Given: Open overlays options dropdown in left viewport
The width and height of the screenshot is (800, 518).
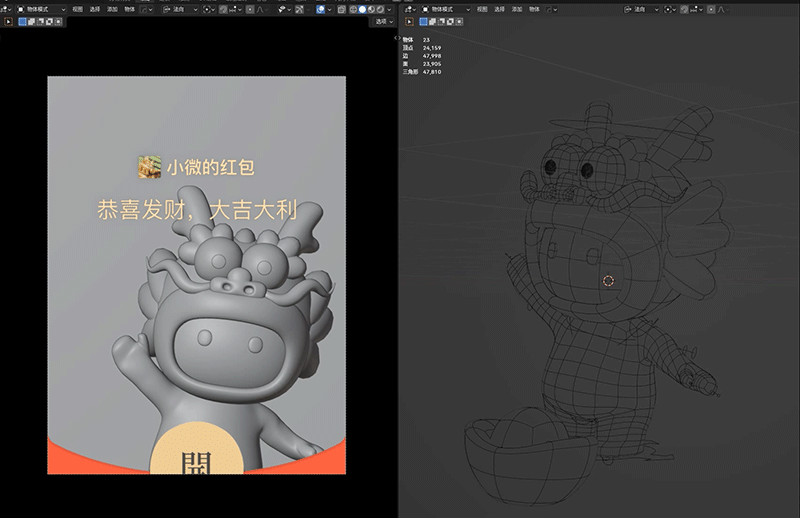Looking at the screenshot, I should click(330, 9).
